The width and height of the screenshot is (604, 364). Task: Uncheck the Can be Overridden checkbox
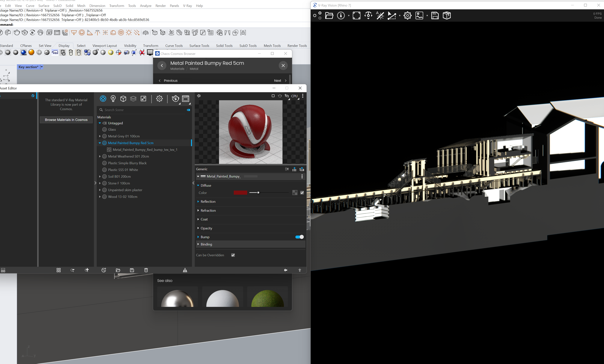233,255
